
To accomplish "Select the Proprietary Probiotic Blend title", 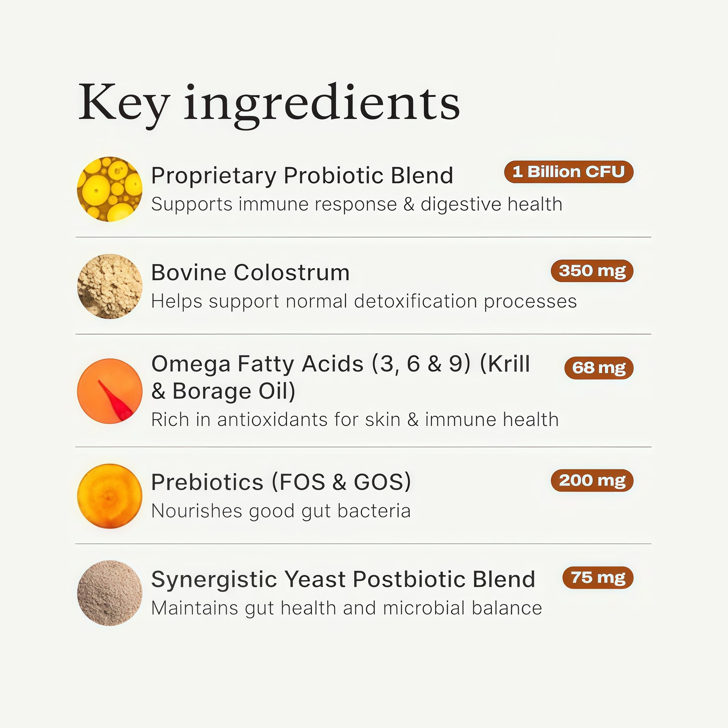I will pos(302,175).
